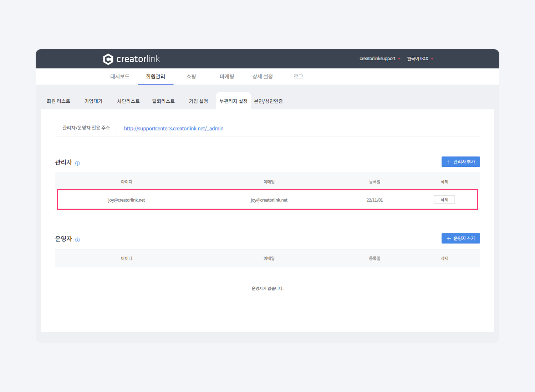535x392 pixels.
Task: Switch to the 본인/성인인증 tab
Action: pos(268,101)
